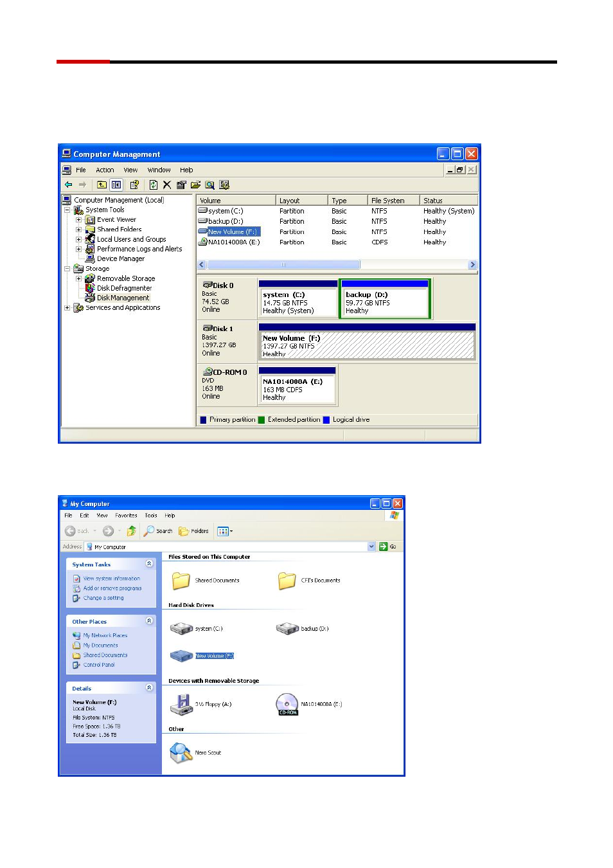Collapse the System Tasks panel
Viewport: 613px width, 868px height.
click(149, 564)
